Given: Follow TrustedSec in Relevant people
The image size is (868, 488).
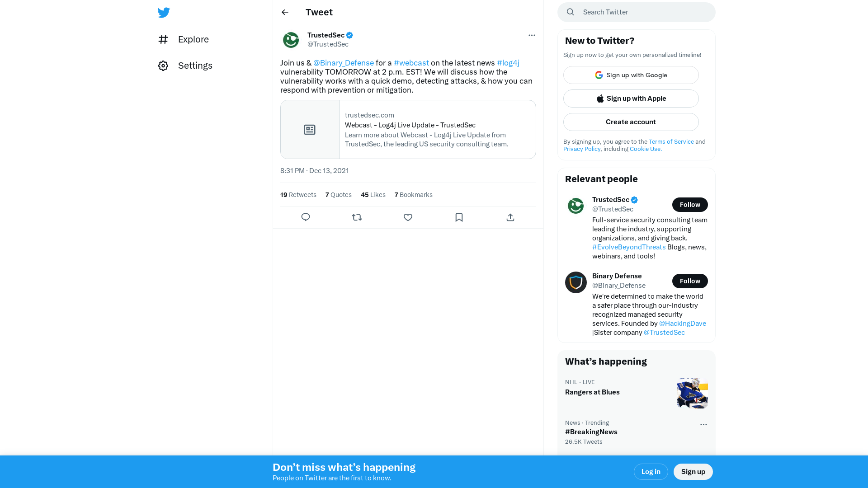Looking at the screenshot, I should (x=690, y=205).
